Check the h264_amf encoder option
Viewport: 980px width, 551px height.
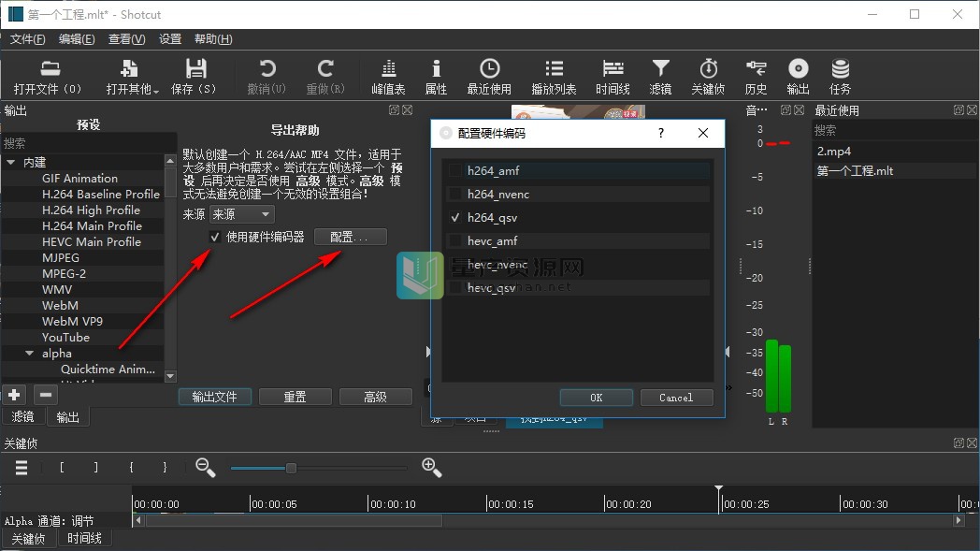(x=455, y=170)
